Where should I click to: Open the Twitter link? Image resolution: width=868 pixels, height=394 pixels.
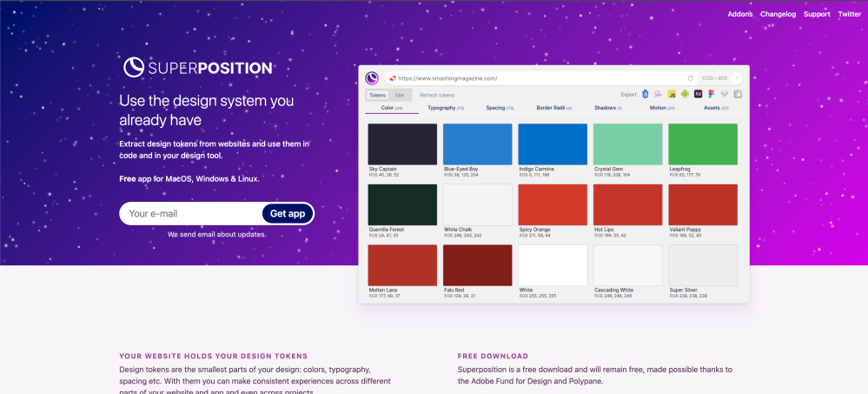click(849, 15)
